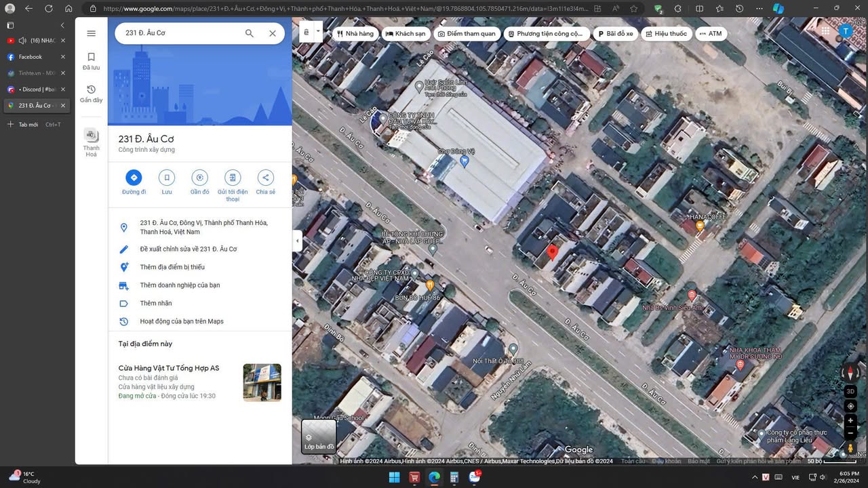Enable the Nhà hàng filter chip

coord(355,33)
